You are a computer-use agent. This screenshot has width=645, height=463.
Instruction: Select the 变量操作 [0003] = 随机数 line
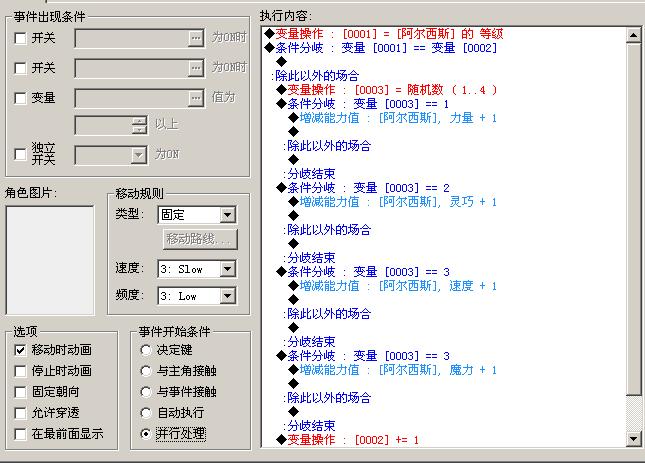click(x=387, y=90)
